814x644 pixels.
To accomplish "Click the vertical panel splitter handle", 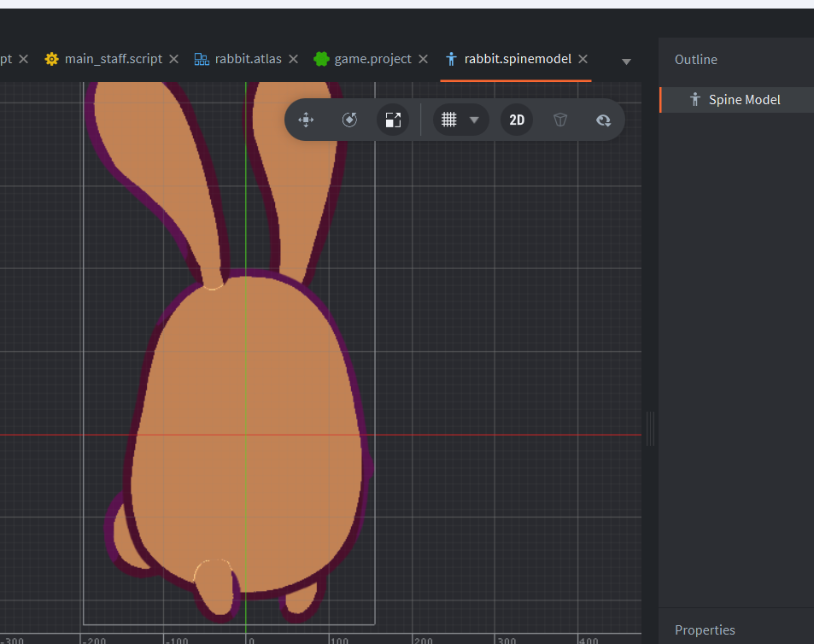I will tap(650, 429).
